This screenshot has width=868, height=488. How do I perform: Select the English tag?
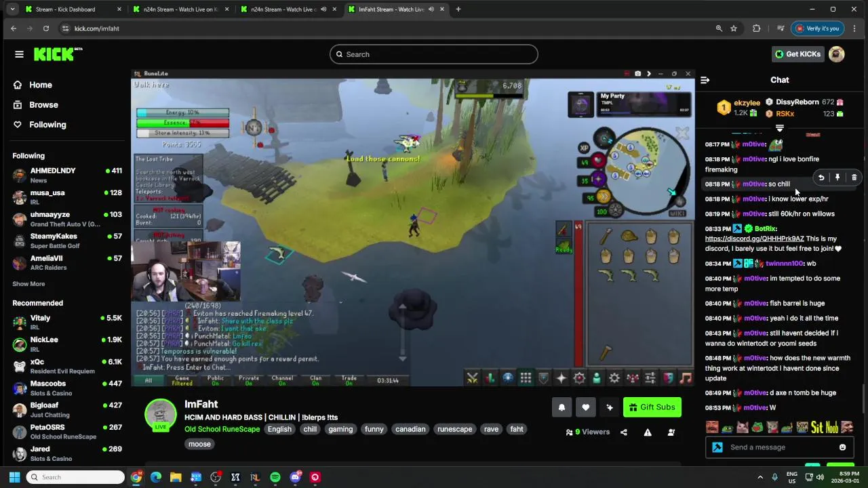click(279, 429)
